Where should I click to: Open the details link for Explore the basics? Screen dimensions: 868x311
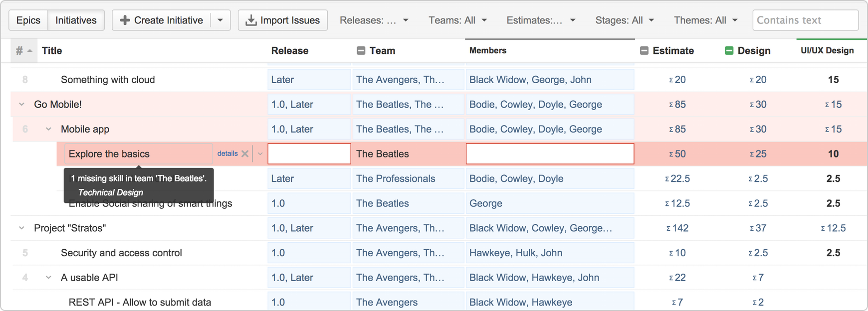pos(227,154)
